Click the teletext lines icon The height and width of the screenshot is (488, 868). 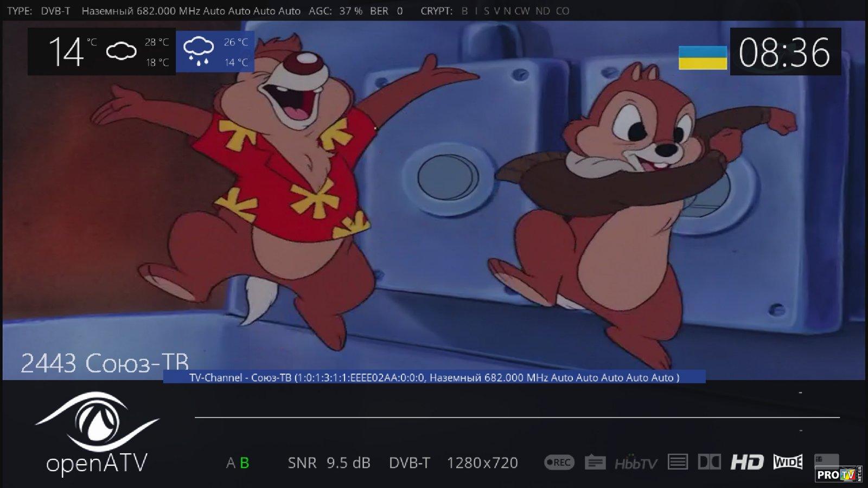pyautogui.click(x=678, y=462)
